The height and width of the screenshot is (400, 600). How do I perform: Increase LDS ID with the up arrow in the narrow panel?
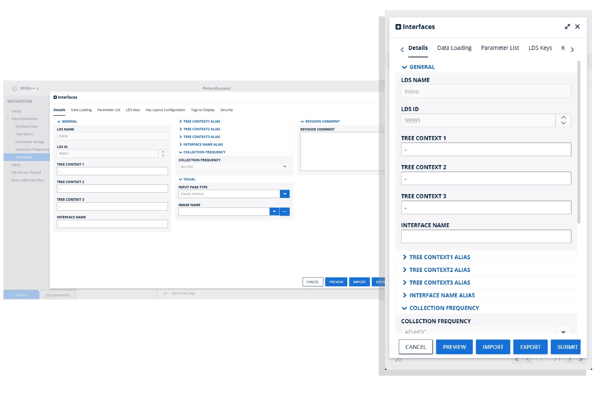tap(563, 118)
